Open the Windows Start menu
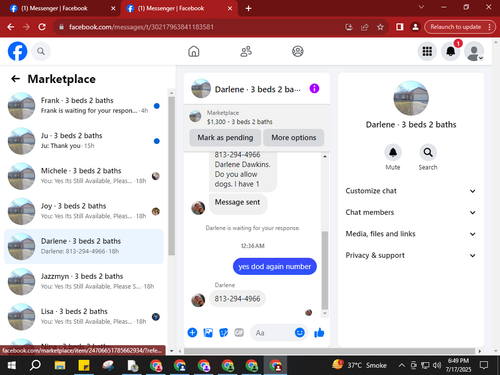The width and height of the screenshot is (500, 375). (11, 366)
